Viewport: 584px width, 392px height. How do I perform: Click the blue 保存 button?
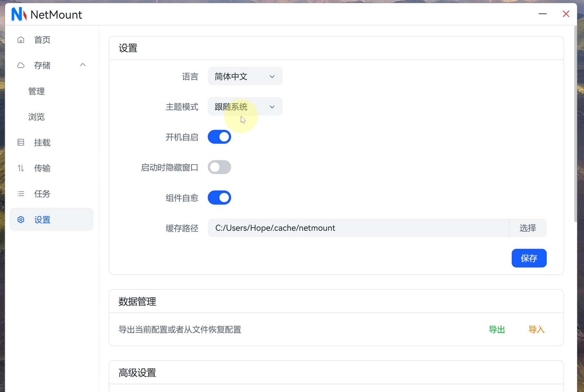pyautogui.click(x=529, y=258)
